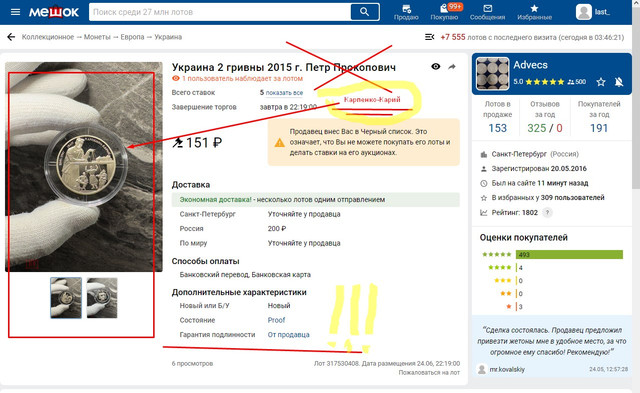Open the five-star 493 ratings bar
Image resolution: width=640 pixels, height=393 pixels.
pos(569,255)
